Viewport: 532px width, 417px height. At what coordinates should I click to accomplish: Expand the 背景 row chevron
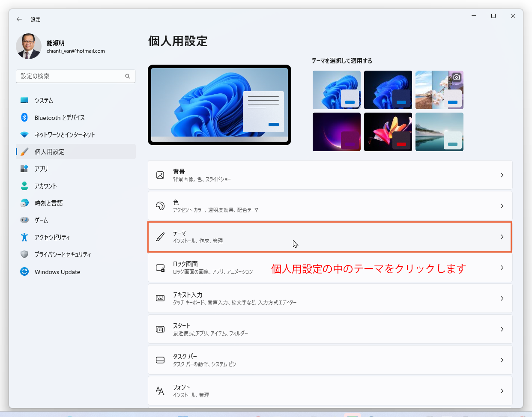point(502,175)
